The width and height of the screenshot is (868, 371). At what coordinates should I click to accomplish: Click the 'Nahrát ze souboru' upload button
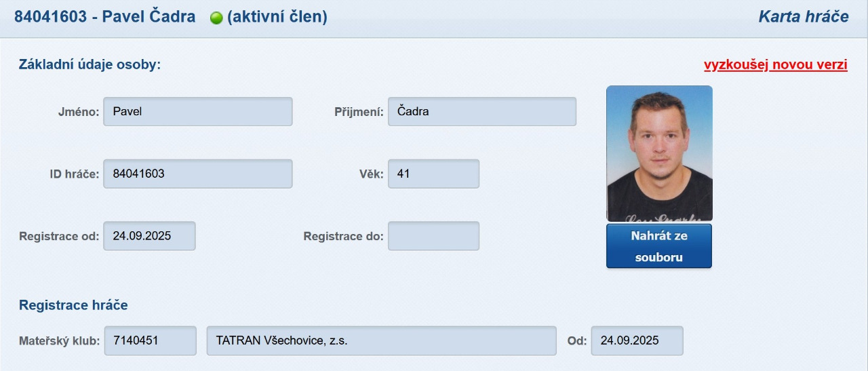pos(658,246)
